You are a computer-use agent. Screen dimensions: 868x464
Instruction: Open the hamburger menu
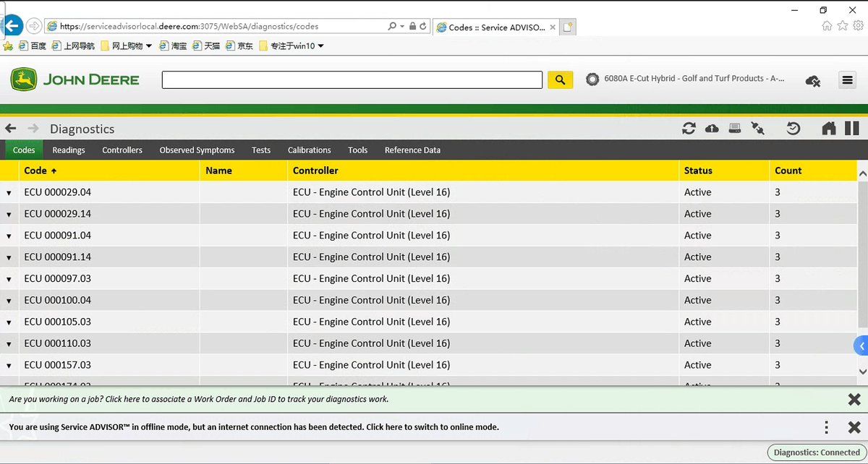pos(847,80)
